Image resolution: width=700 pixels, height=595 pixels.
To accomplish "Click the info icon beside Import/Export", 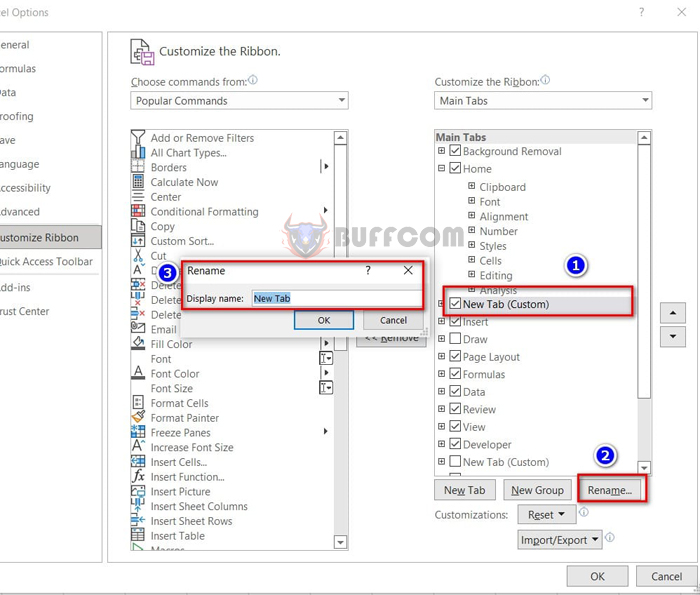I will point(610,537).
